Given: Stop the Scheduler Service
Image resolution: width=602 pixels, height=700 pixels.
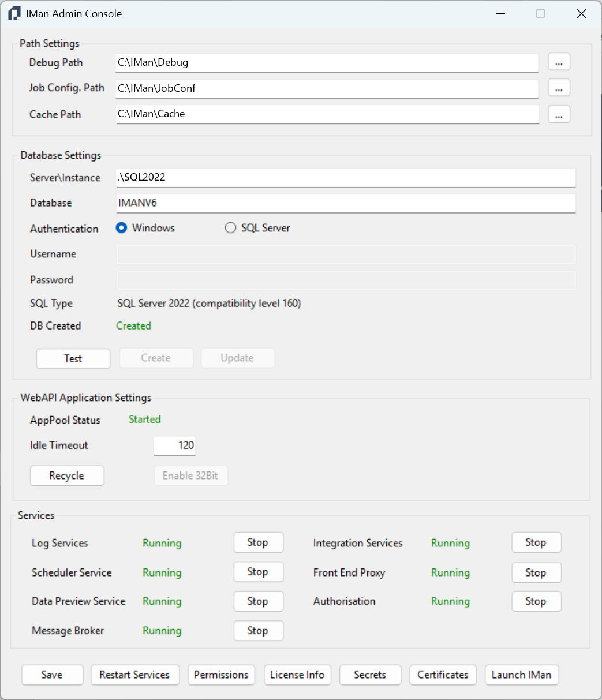Looking at the screenshot, I should 258,572.
